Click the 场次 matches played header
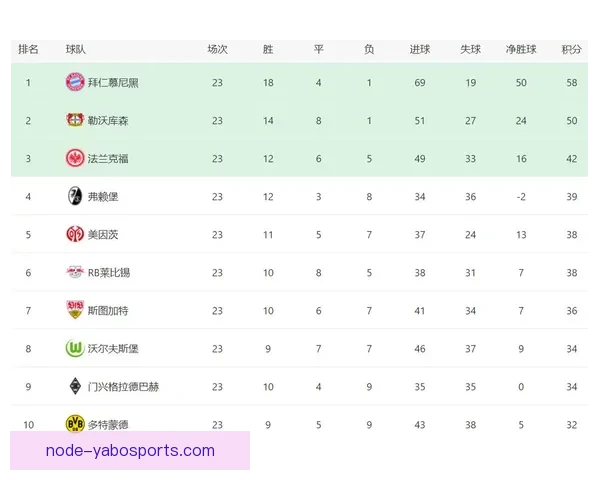This screenshot has height=480, width=600. (x=217, y=49)
